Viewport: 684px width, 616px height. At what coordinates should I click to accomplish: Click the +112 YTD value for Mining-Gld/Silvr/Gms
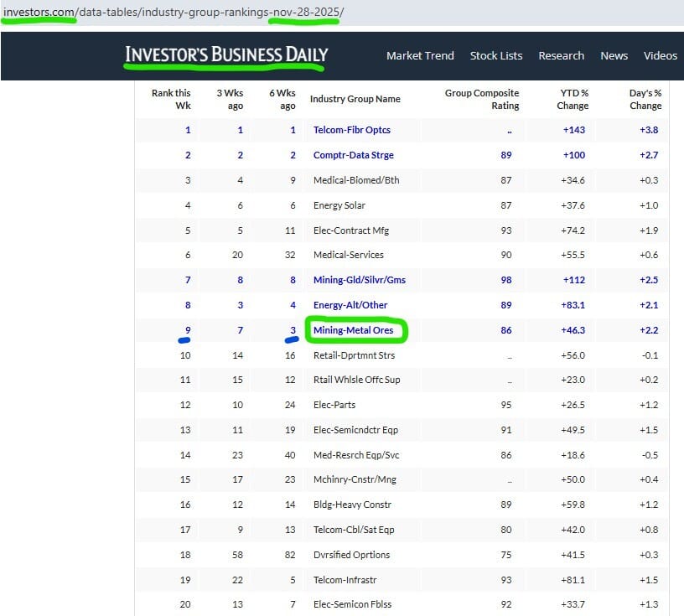pos(574,280)
